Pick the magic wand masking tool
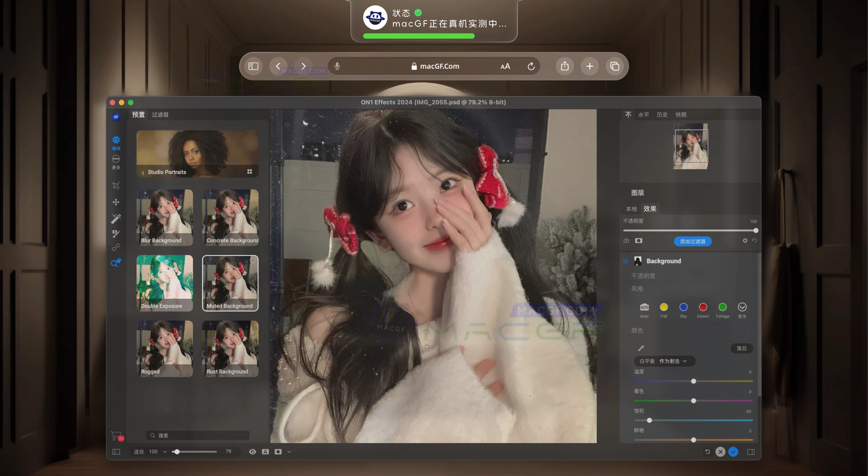Screen dimensions: 868x476 (116, 218)
